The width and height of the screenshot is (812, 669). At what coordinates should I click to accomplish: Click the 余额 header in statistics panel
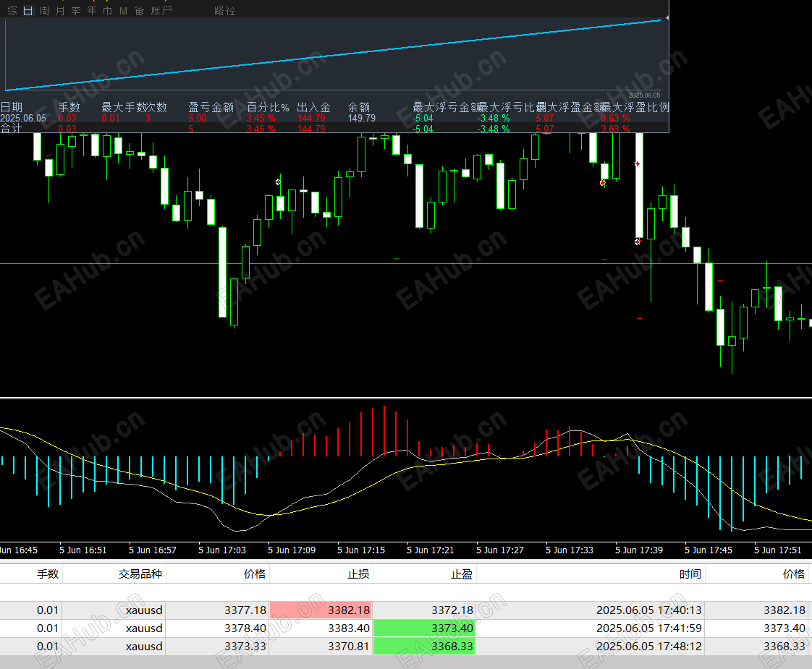(x=359, y=107)
